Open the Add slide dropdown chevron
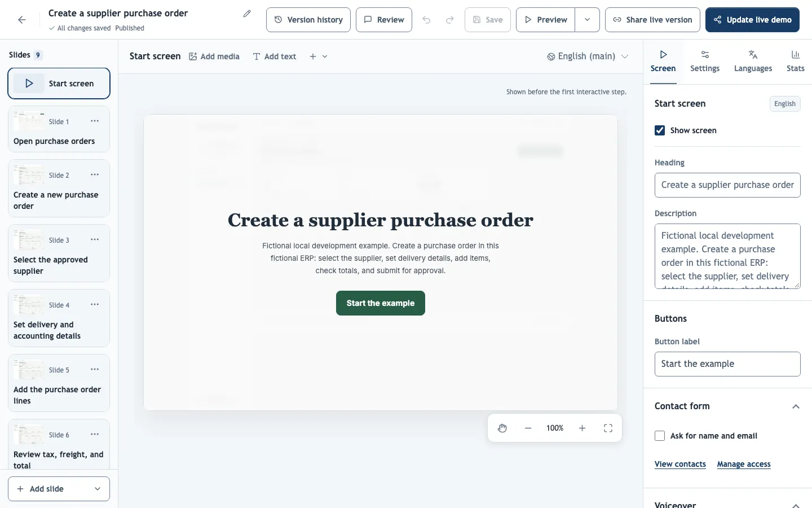 click(98, 489)
